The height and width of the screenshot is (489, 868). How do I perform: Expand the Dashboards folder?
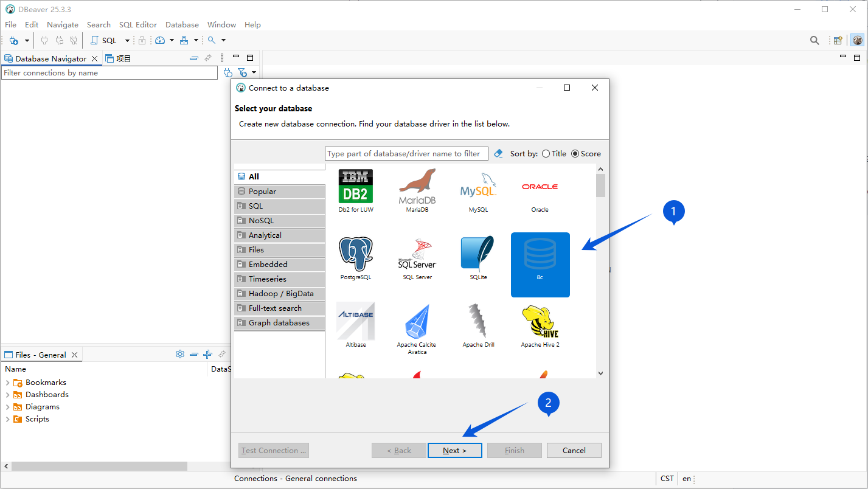tap(7, 395)
